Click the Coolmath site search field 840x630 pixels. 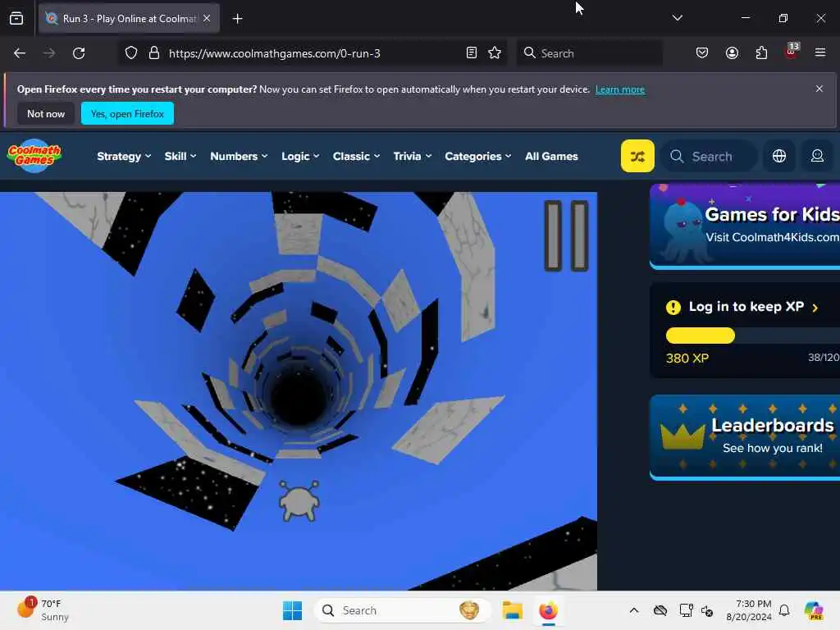pos(709,157)
